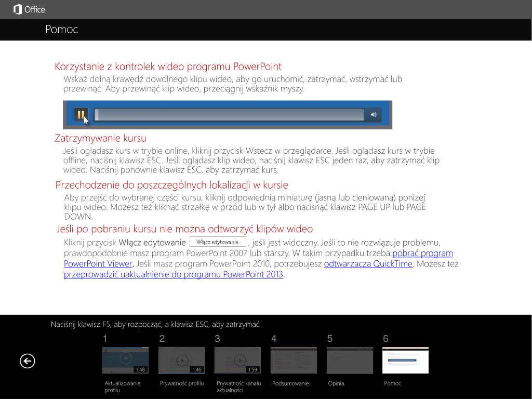Select thumbnail 6 Pomoc
Viewport: 532px width, 399px height.
405,361
